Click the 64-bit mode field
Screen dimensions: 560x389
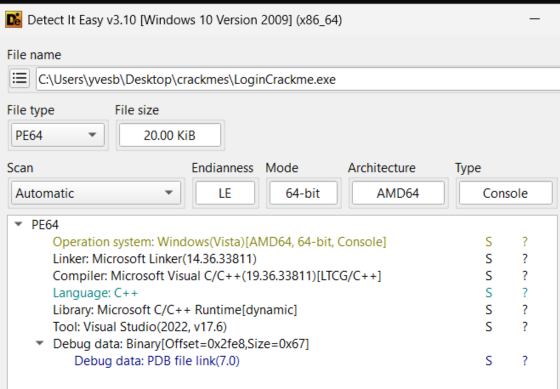point(303,193)
